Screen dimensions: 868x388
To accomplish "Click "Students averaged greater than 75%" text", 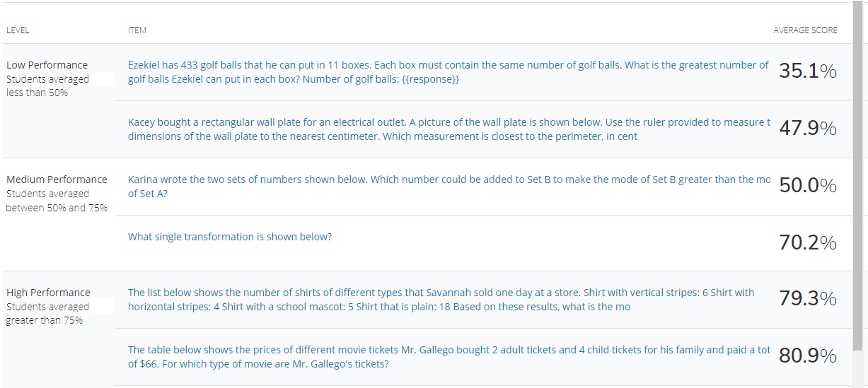I will point(47,313).
